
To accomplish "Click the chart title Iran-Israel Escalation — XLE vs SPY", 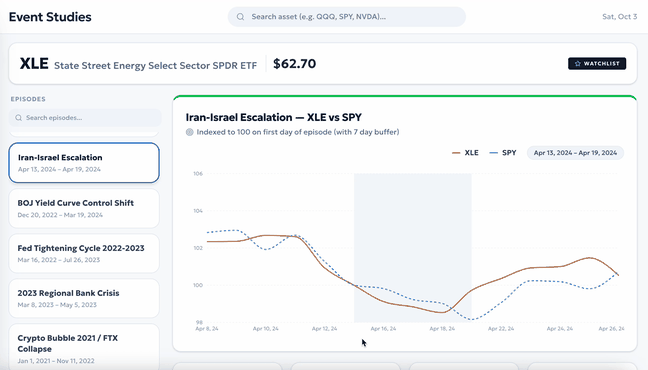I will 274,117.
